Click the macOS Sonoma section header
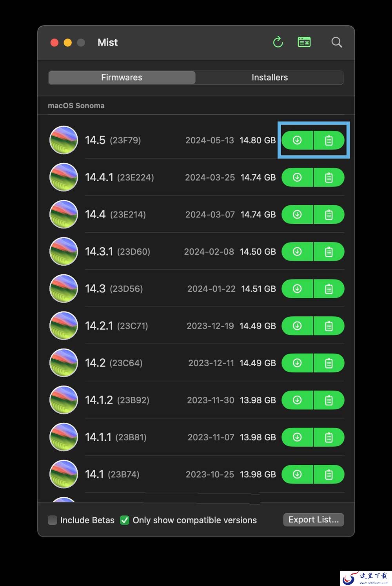The image size is (392, 586). [76, 106]
